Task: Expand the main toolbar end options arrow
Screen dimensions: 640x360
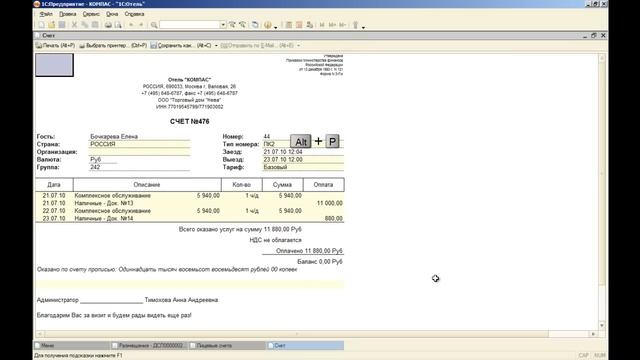Action: pos(363,27)
